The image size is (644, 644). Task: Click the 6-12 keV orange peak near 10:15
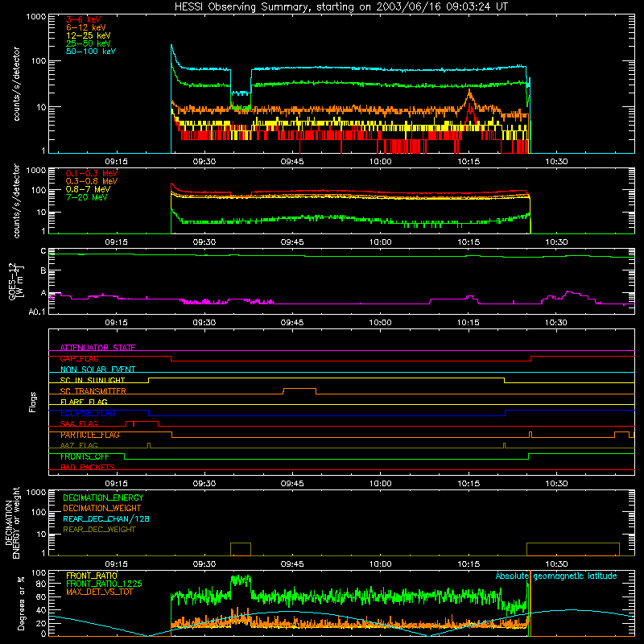469,94
